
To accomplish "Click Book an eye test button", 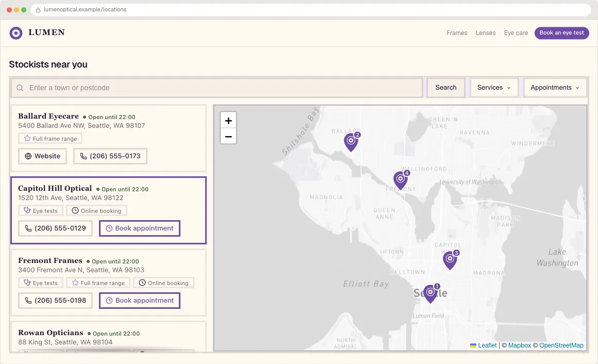I will [561, 33].
